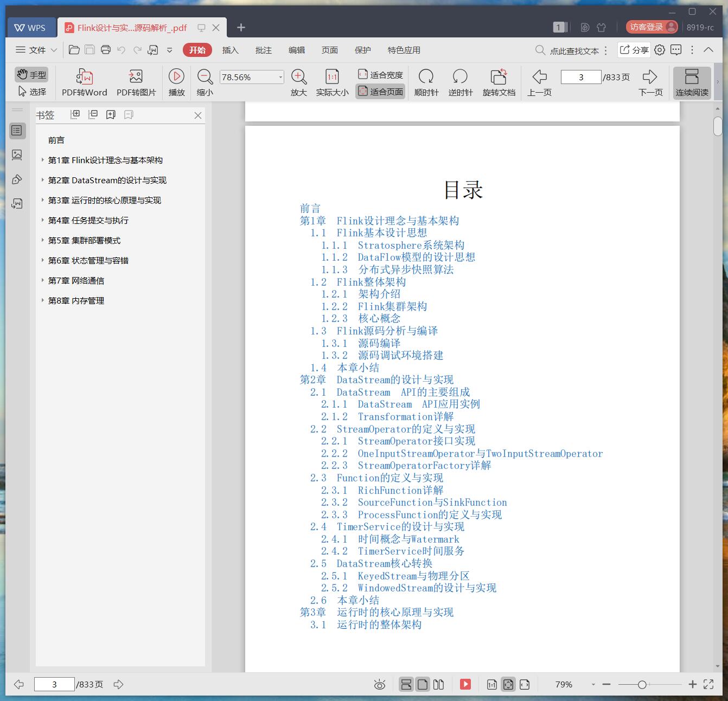Expand 第4章 任务提交与执行 bookmark
The width and height of the screenshot is (728, 701).
(x=43, y=220)
